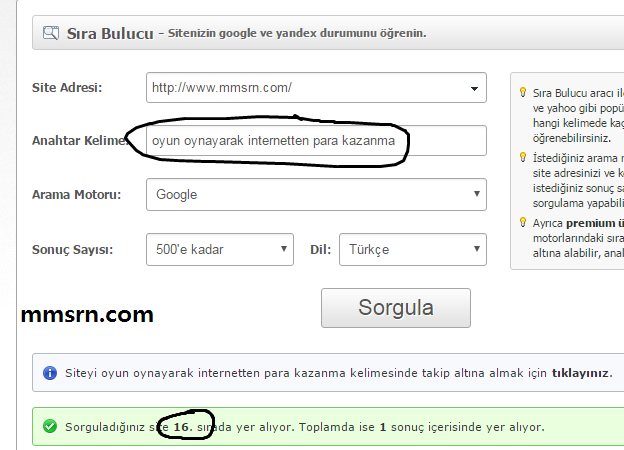Open the Dil Türkçe dropdown

[413, 249]
